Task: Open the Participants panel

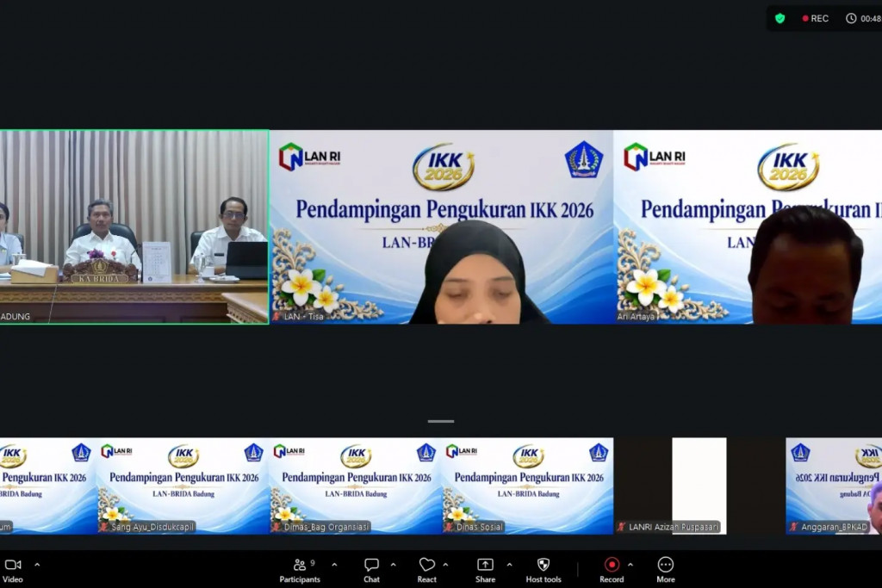Action: 300,571
